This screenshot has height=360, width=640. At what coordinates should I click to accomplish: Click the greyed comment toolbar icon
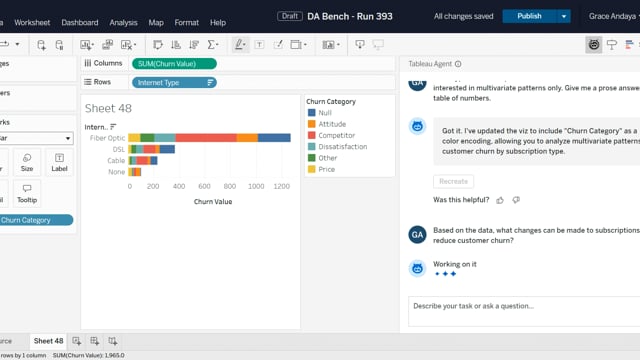[378, 44]
